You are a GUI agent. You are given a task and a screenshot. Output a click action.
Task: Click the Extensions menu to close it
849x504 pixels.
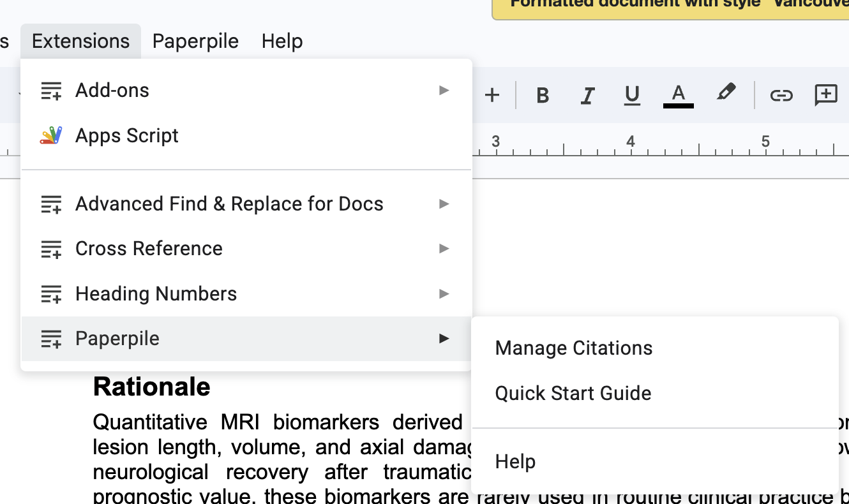click(x=81, y=41)
